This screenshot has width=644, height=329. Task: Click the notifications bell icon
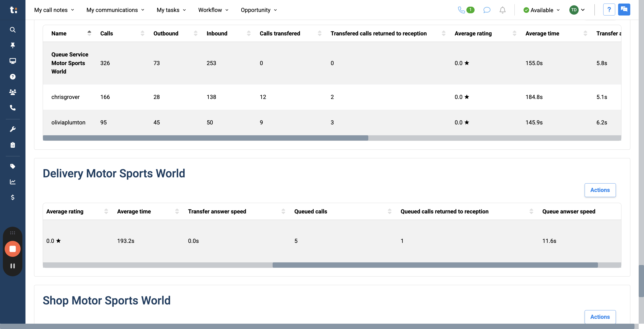(x=502, y=10)
